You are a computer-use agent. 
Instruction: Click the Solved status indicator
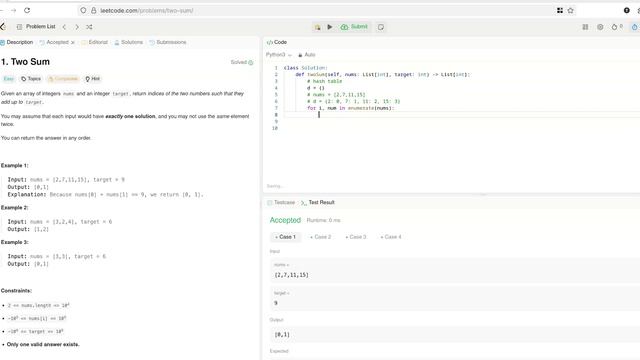(242, 62)
